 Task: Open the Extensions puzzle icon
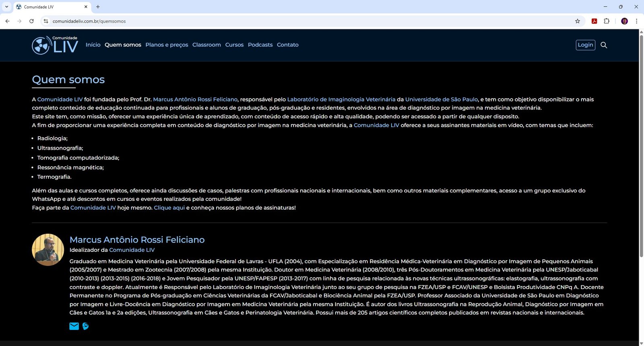tap(607, 21)
